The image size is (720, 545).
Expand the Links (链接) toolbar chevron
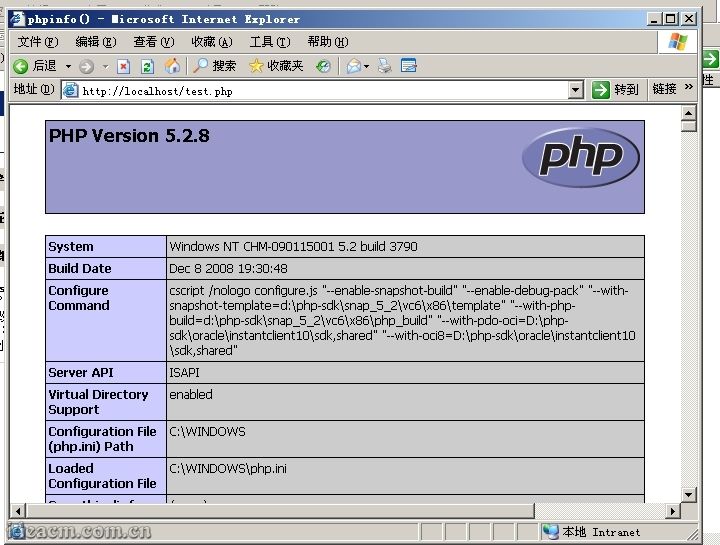pos(689,88)
